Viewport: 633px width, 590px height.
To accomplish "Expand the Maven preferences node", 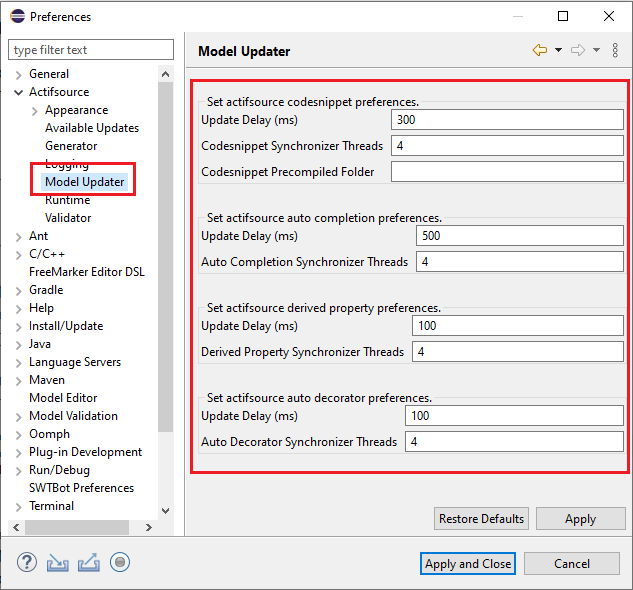I will [x=18, y=381].
